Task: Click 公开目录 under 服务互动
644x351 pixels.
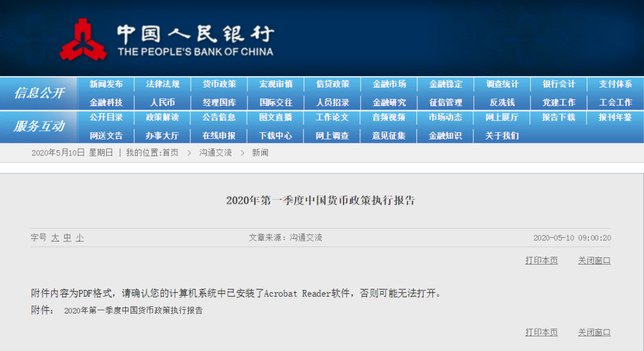Action: click(x=106, y=117)
